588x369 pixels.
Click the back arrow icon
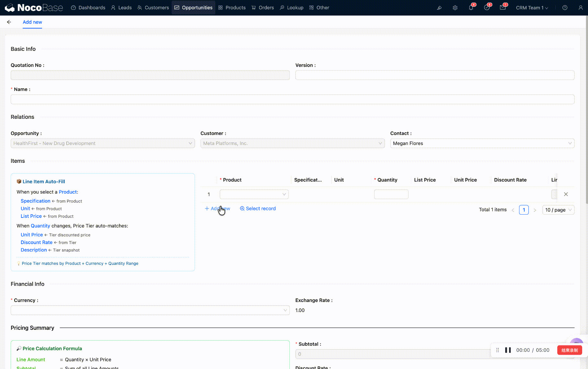pos(9,22)
